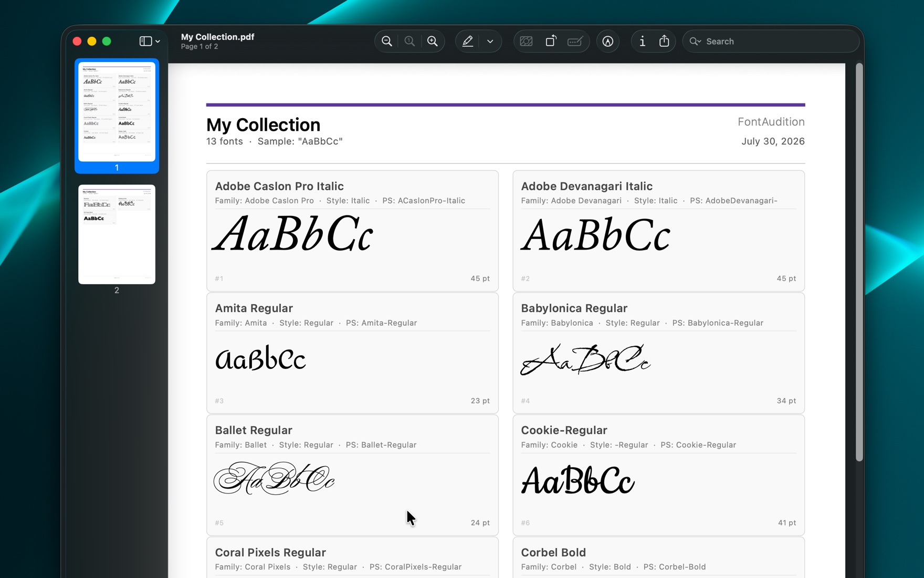Click the vertical scrollbar of the document
The width and height of the screenshot is (924, 578).
pyautogui.click(x=859, y=263)
